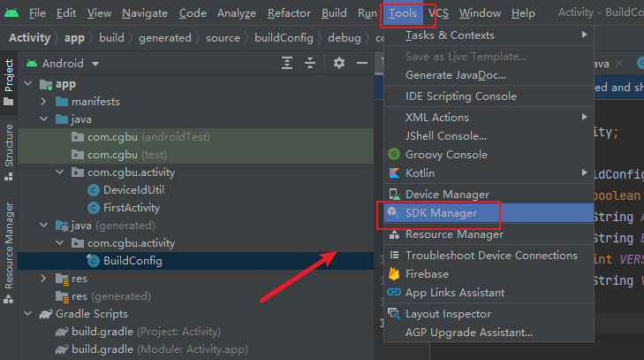
Task: Launch JShell Console menu item
Action: [x=489, y=135]
